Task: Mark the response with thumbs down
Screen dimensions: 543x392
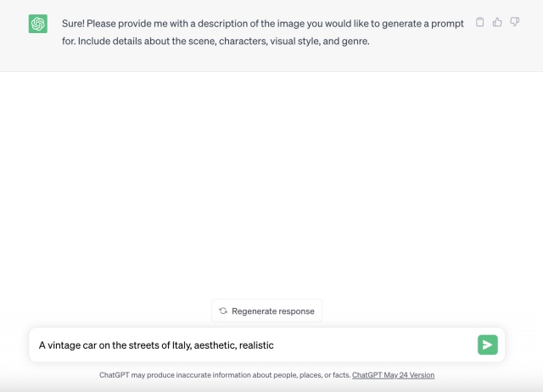Action: [x=514, y=23]
